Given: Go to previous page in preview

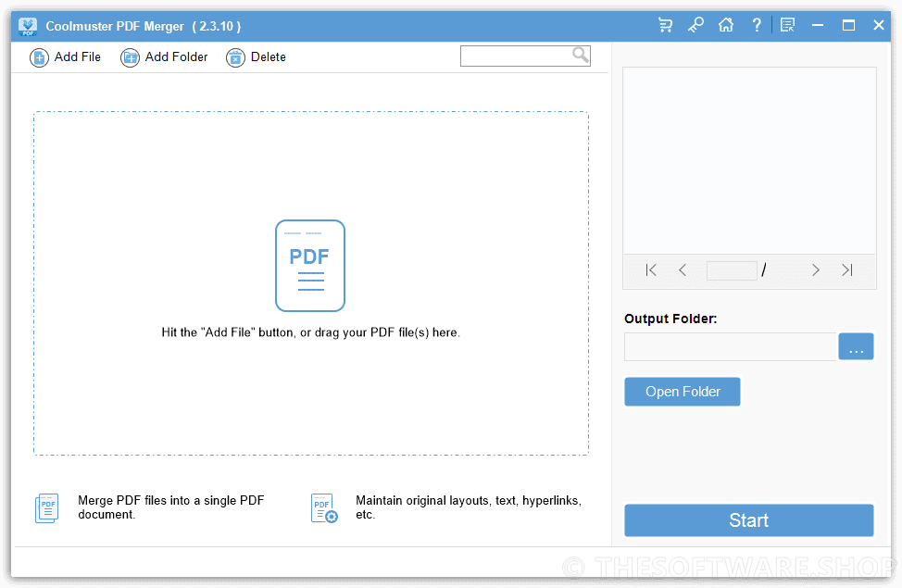Looking at the screenshot, I should [683, 270].
